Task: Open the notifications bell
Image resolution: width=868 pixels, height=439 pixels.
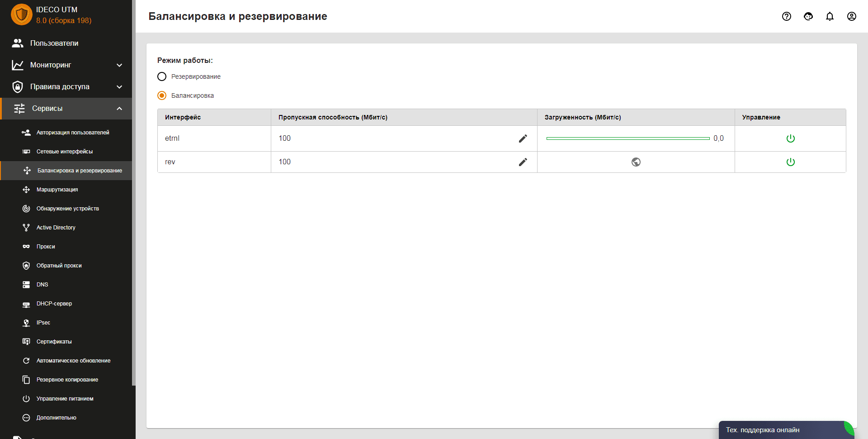Action: pyautogui.click(x=830, y=16)
